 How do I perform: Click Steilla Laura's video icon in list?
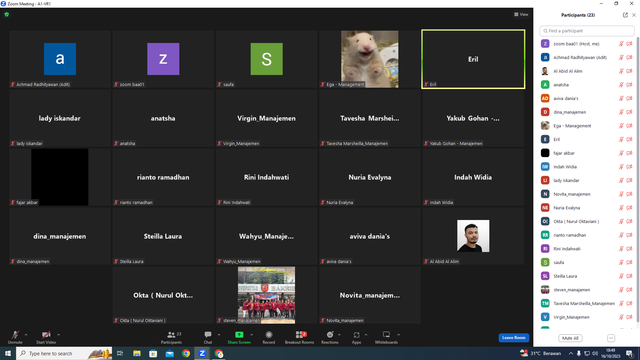pyautogui.click(x=629, y=276)
